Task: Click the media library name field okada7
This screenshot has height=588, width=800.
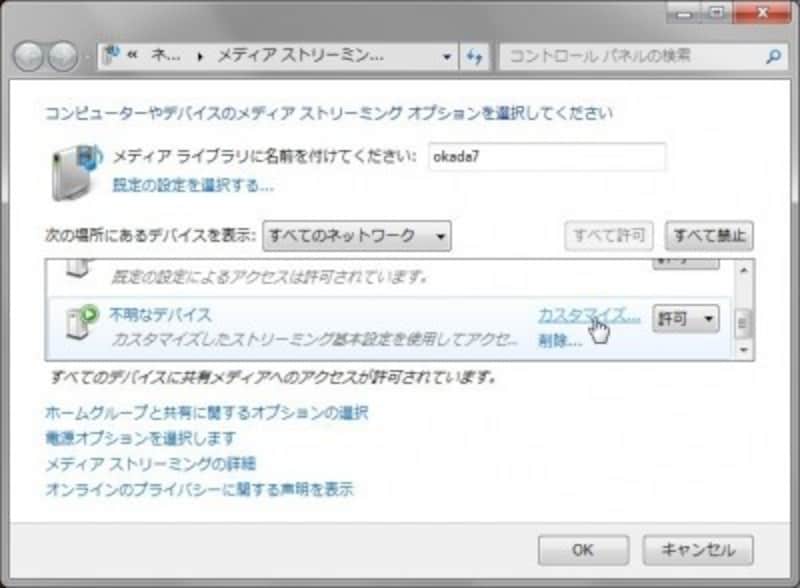Action: pos(547,156)
